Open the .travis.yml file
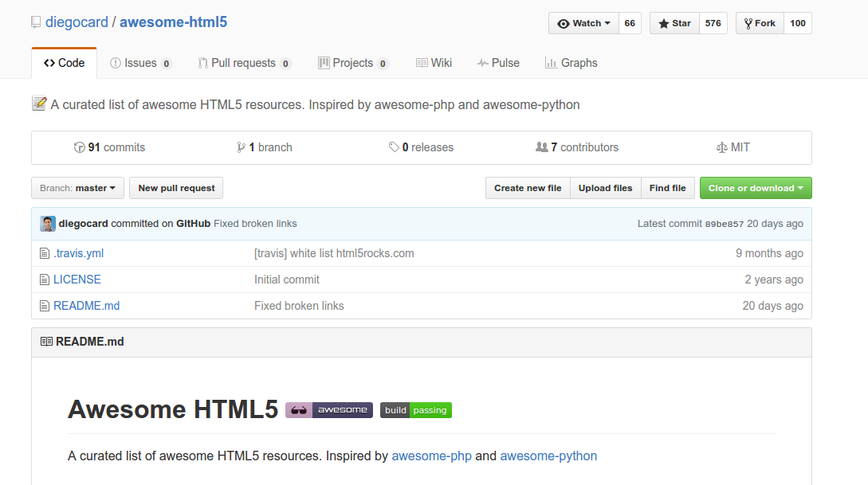Image resolution: width=868 pixels, height=485 pixels. (79, 253)
